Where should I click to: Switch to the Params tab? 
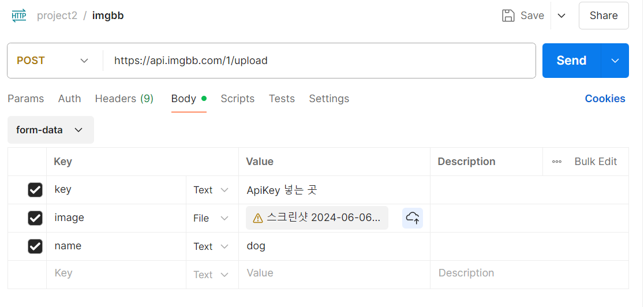coord(26,99)
